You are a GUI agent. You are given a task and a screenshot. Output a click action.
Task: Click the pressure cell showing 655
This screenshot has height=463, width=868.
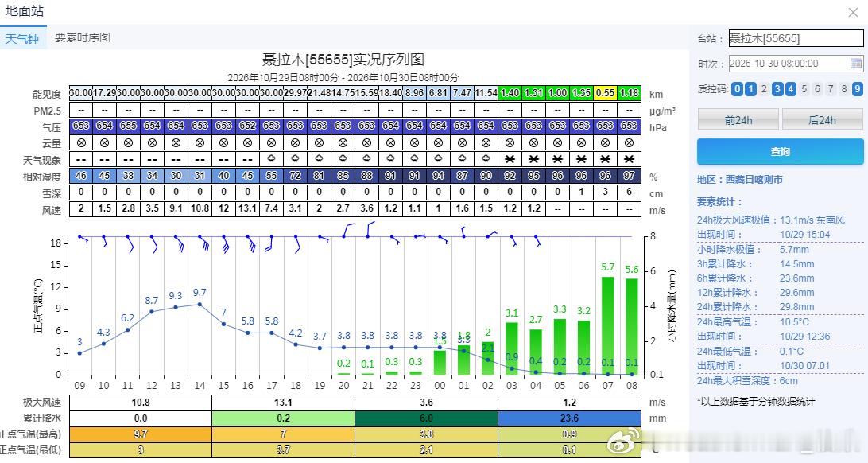click(129, 126)
